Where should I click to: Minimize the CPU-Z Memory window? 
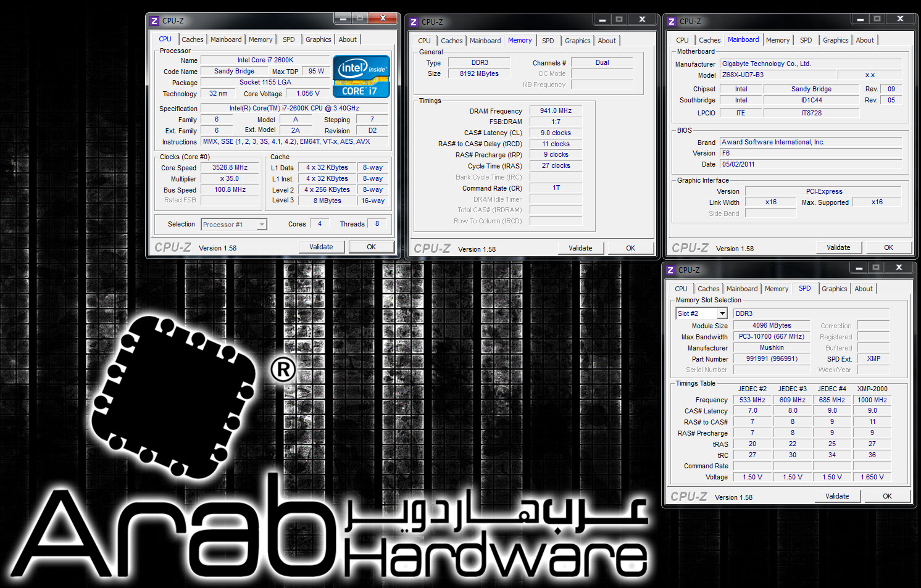click(x=602, y=20)
